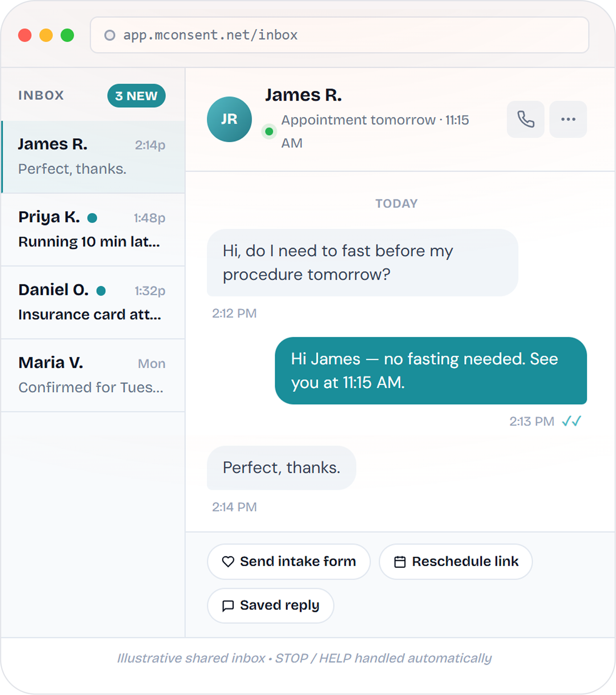
Task: Click the site info circle in address bar
Action: point(110,35)
